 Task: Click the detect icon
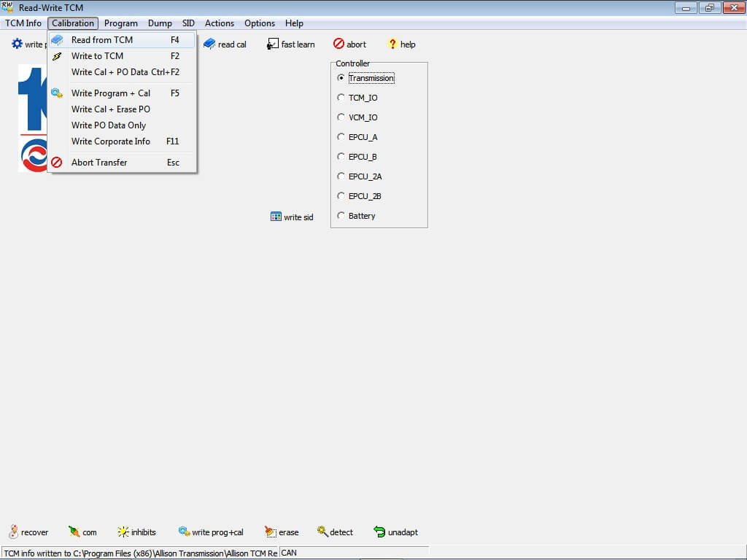[x=322, y=532]
